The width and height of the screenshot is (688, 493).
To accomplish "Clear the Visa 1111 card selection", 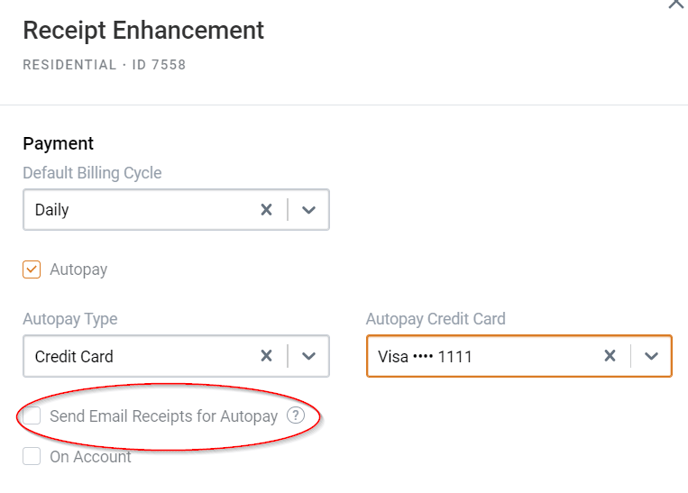I will [609, 356].
